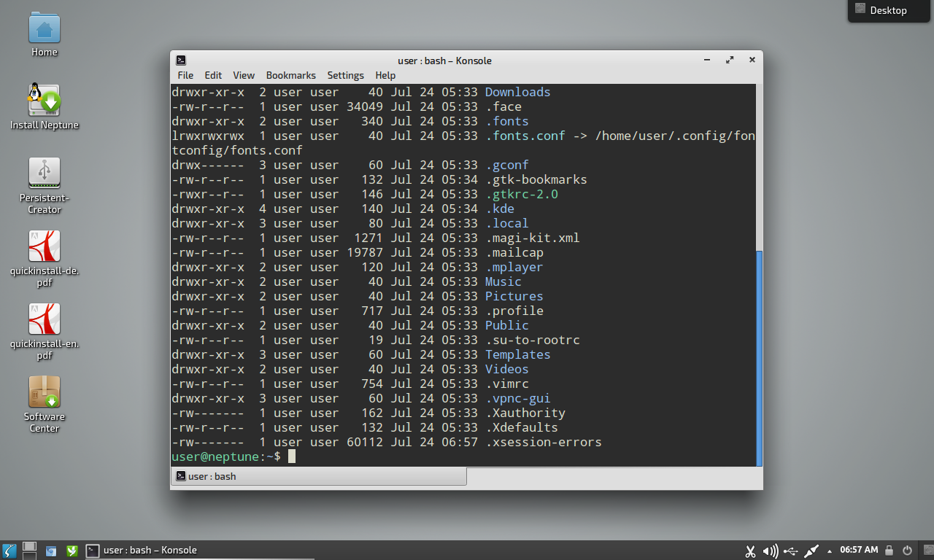The width and height of the screenshot is (934, 560).
Task: Click the Konsole terminal icon in title bar
Action: pyautogui.click(x=181, y=61)
